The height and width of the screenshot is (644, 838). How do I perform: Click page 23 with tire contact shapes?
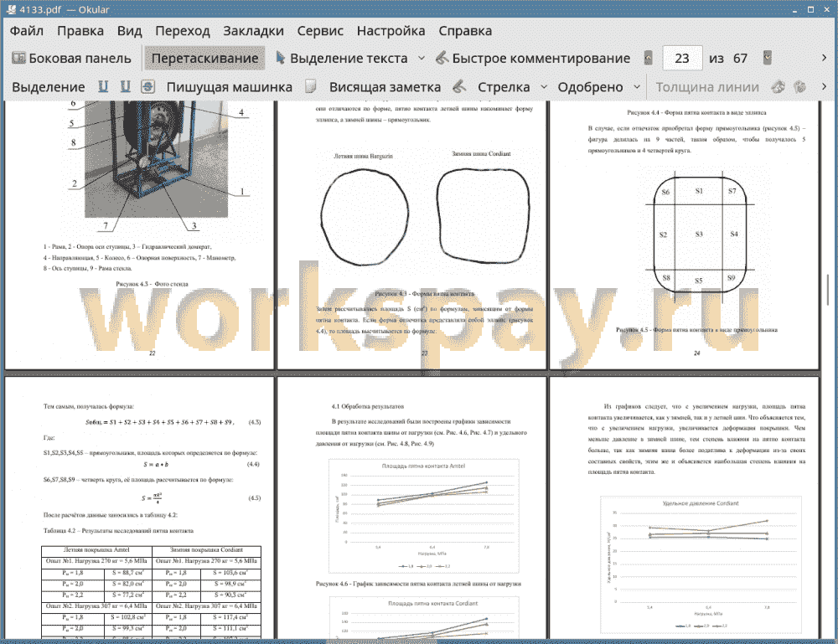411,234
